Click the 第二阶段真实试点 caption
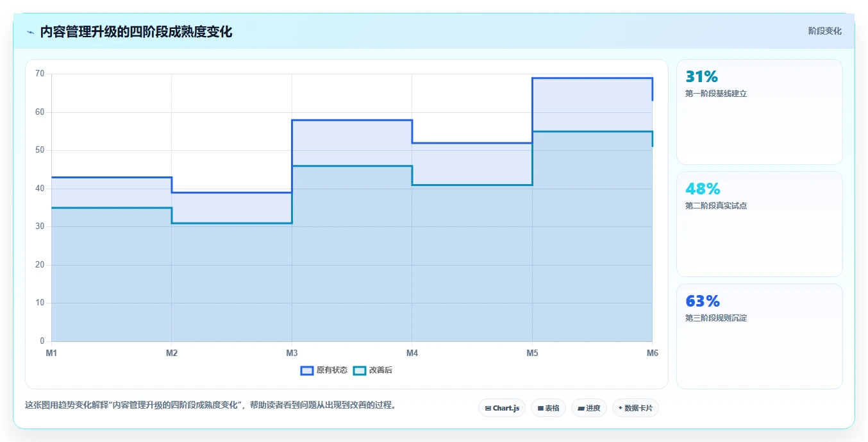 pyautogui.click(x=716, y=206)
